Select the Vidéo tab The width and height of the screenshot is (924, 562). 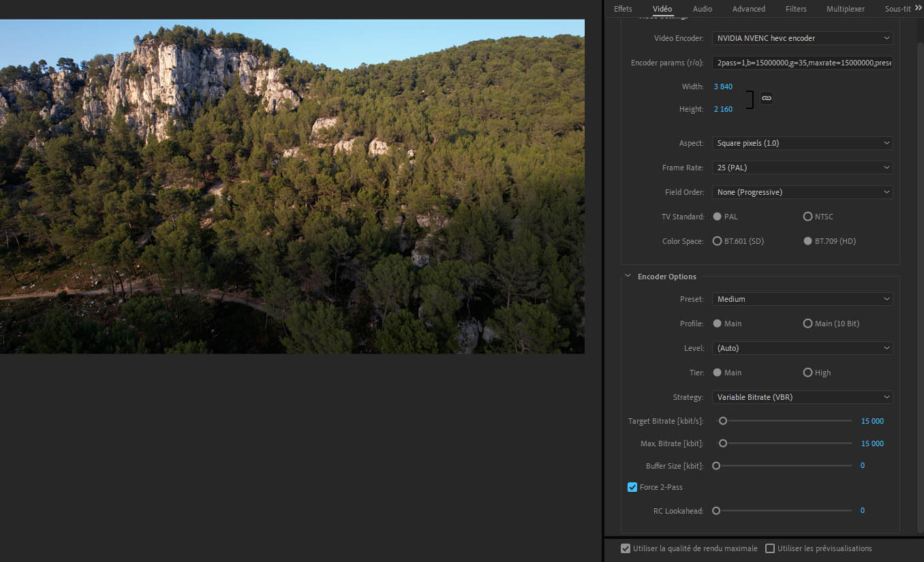point(662,9)
